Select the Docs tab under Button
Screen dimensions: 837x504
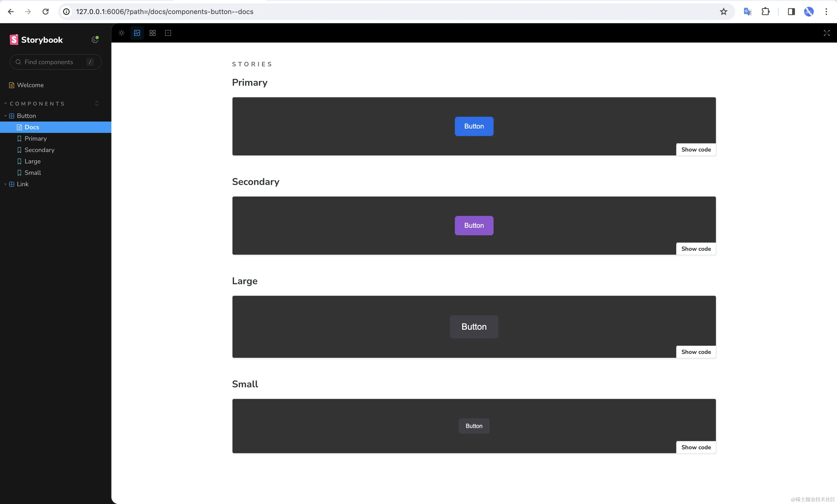tap(32, 127)
